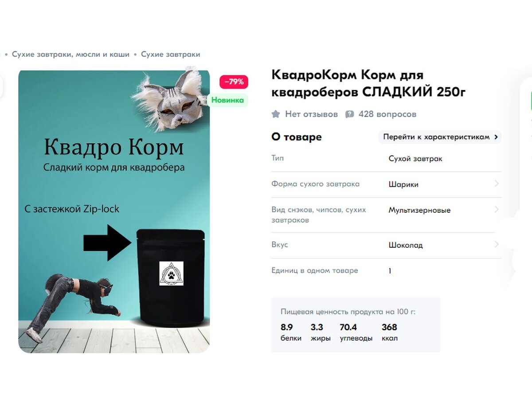Click the star rating icon
Screen dimensions: 532x399
(276, 114)
